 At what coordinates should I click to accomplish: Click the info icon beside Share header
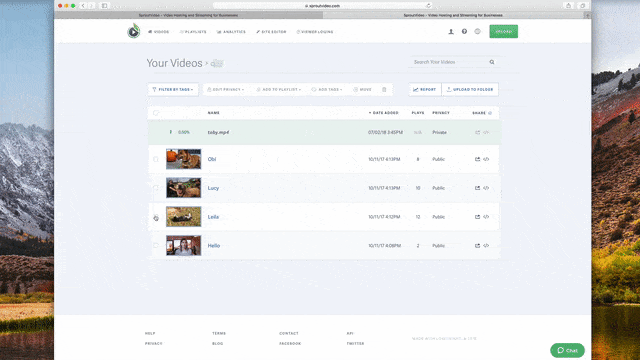pyautogui.click(x=490, y=113)
